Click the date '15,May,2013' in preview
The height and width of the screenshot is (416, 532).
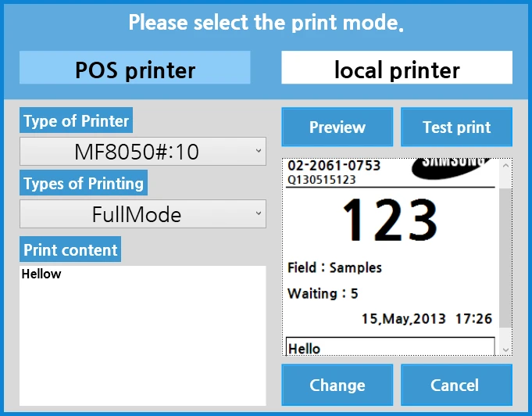point(403,319)
